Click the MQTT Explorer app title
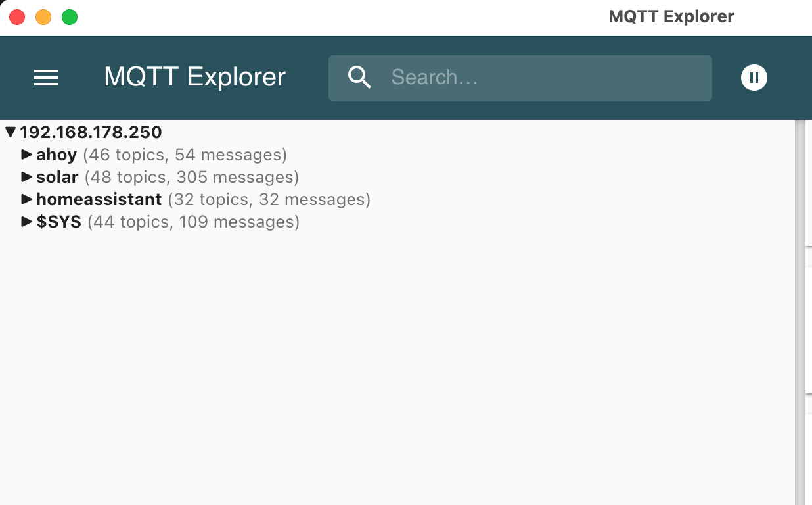The width and height of the screenshot is (812, 505). 194,77
